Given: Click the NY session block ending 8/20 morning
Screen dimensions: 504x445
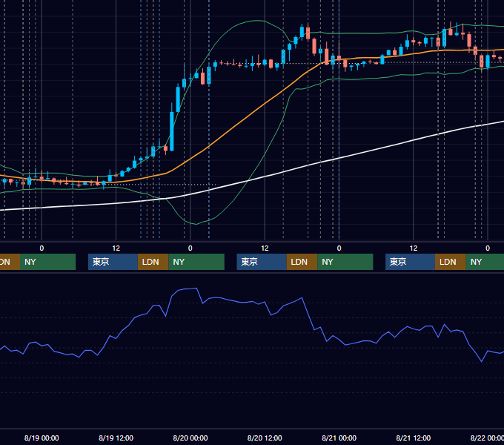Looking at the screenshot, I should point(196,262).
